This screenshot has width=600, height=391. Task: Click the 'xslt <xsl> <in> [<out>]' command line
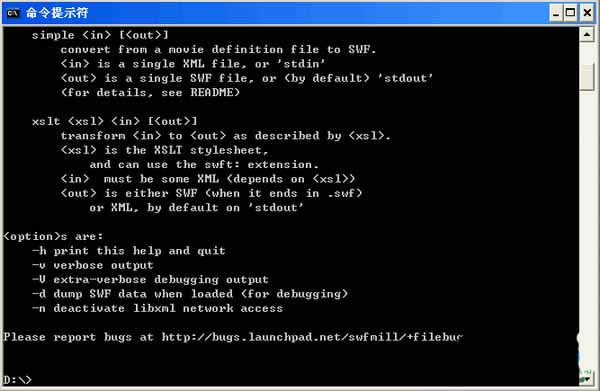coord(114,121)
